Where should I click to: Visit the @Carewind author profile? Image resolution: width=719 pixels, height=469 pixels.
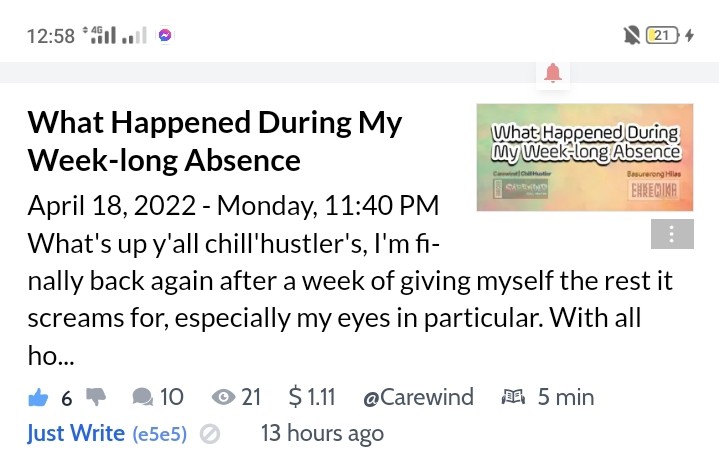point(418,397)
